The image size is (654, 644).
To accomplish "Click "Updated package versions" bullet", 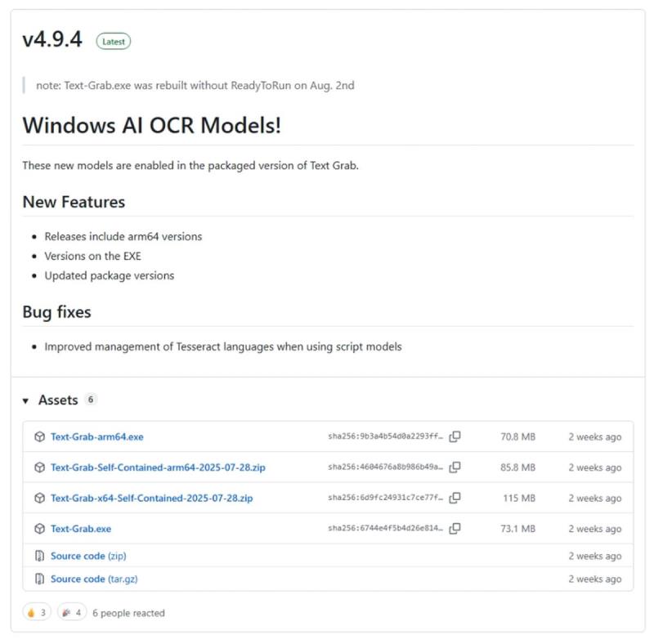I will click(110, 275).
